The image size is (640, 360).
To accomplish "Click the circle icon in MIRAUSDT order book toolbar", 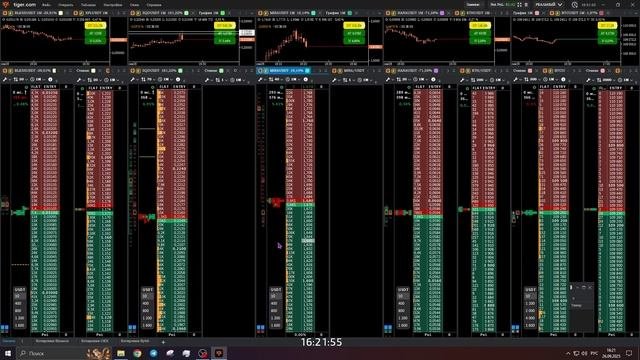I will point(306,80).
